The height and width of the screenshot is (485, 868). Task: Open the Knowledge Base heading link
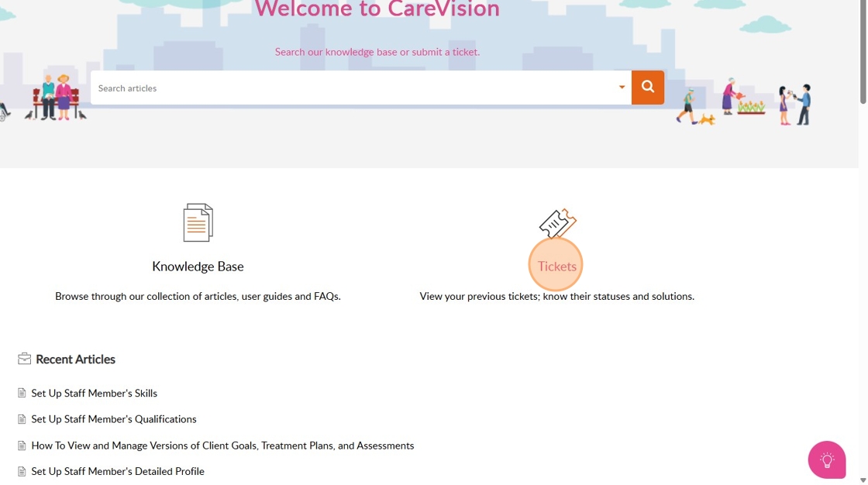click(x=198, y=267)
